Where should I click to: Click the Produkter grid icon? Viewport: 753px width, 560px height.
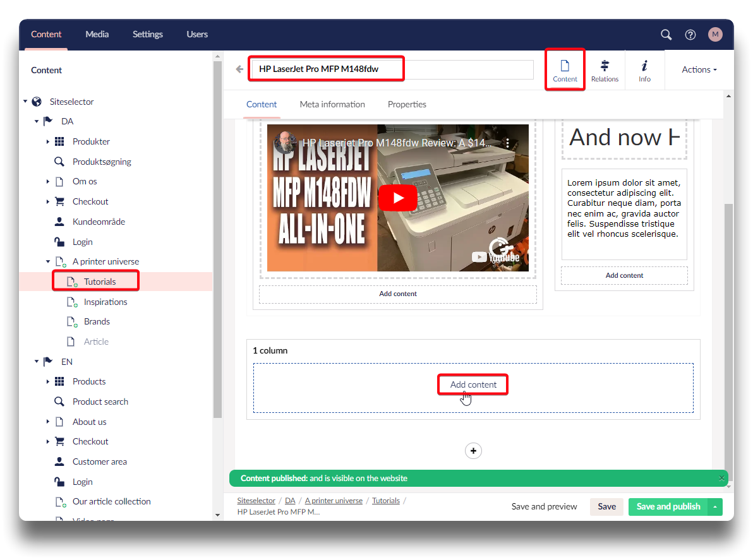tap(59, 141)
